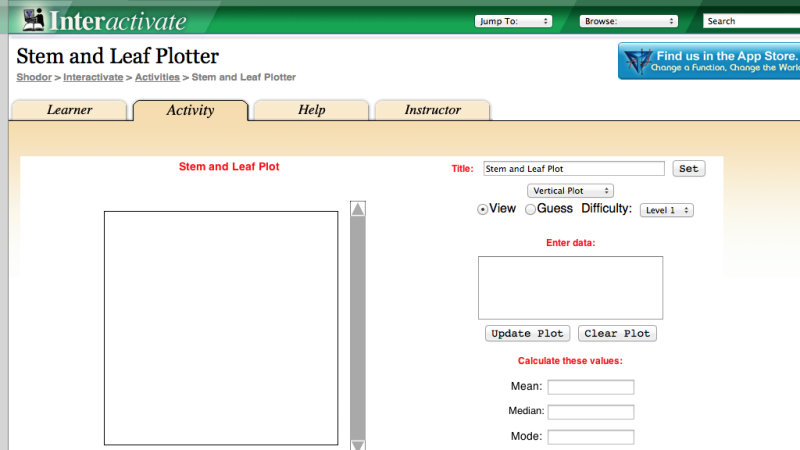Click the Interactivate logo icon
This screenshot has height=450, width=800.
(x=34, y=20)
